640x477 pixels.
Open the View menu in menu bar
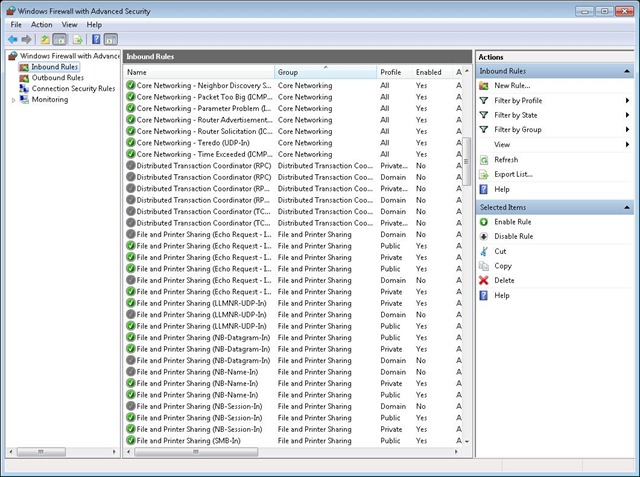click(x=69, y=25)
